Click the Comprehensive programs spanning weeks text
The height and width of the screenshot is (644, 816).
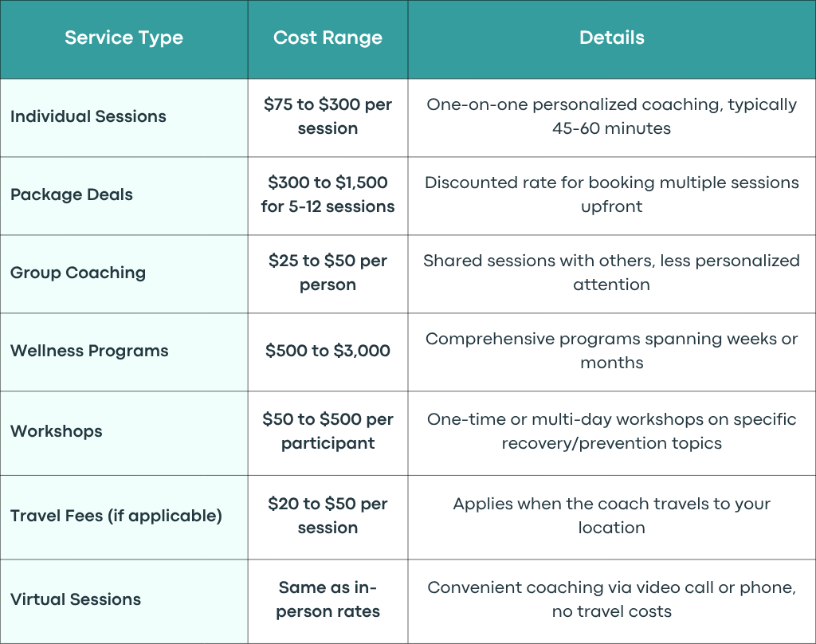click(x=612, y=351)
